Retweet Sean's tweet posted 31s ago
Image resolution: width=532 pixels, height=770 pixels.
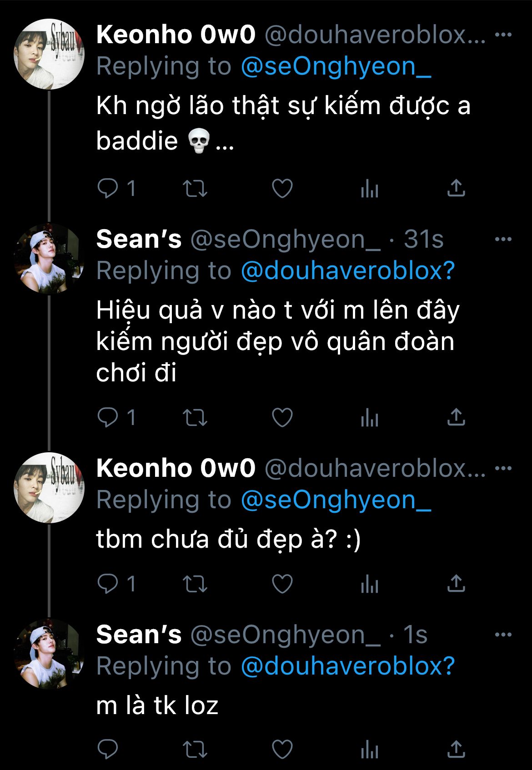(195, 417)
